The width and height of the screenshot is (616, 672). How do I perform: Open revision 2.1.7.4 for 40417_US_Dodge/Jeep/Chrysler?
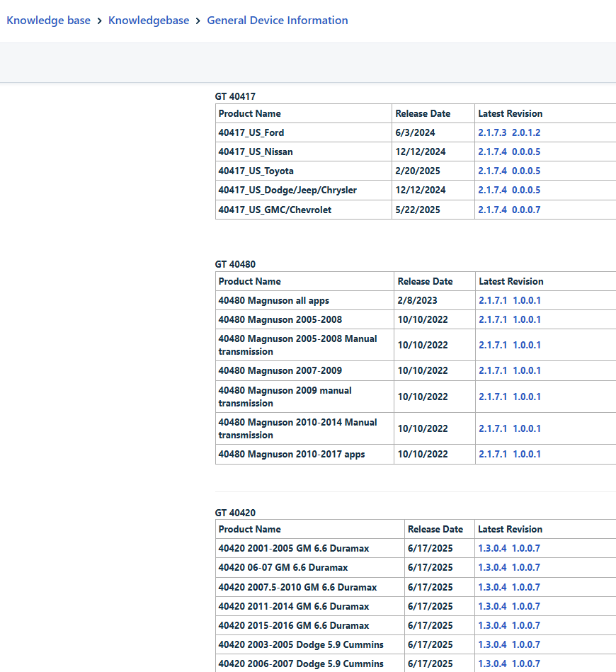click(492, 190)
